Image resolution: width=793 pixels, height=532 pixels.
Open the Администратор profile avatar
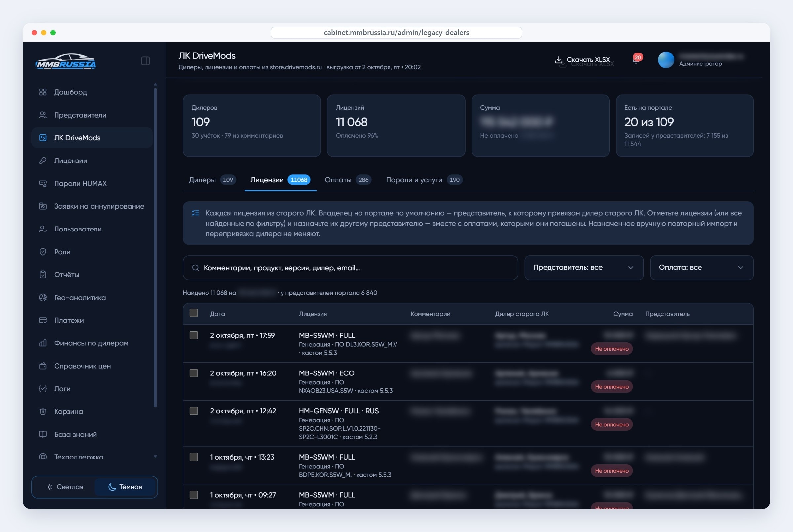point(666,60)
